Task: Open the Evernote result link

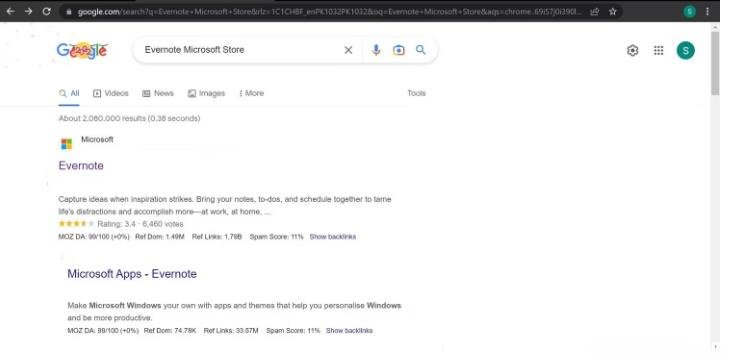Action: click(81, 166)
